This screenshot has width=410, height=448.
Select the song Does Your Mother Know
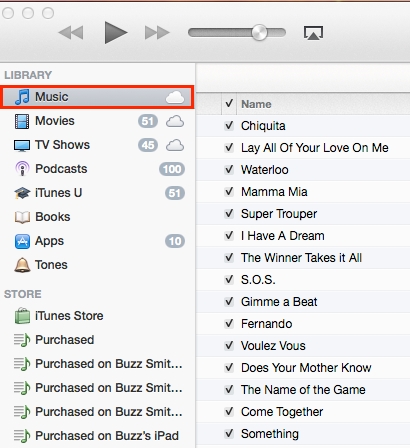tap(306, 368)
